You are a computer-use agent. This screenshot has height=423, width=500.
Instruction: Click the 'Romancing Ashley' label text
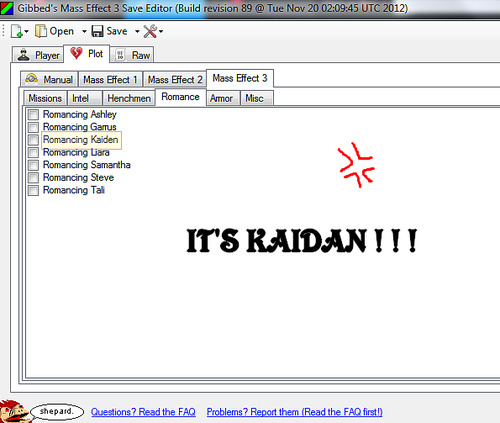pos(80,114)
